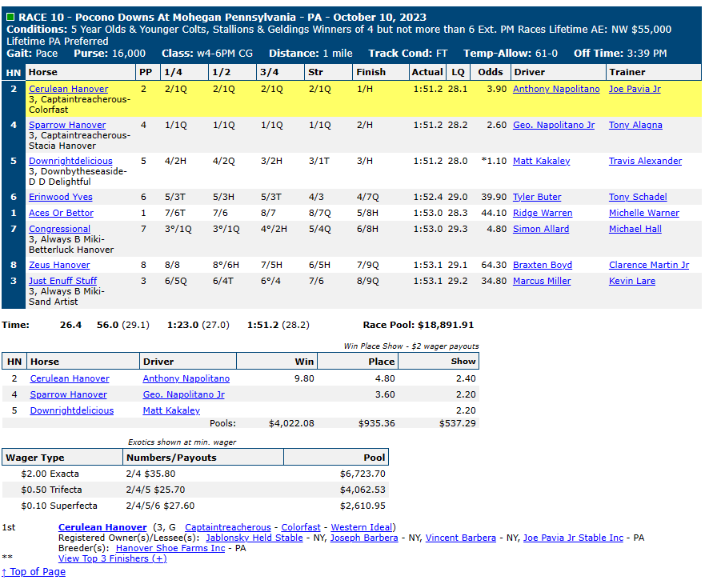Open driver Ridge Warren profile
Viewport: 725px width, 588px height.
click(x=543, y=213)
